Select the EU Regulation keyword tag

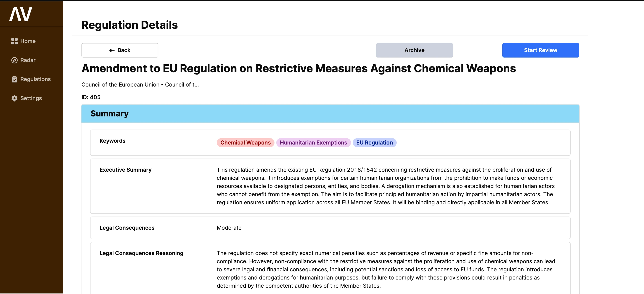374,143
